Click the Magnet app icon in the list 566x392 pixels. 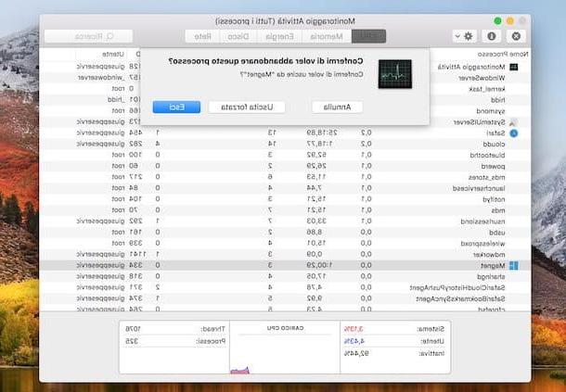[x=514, y=266]
